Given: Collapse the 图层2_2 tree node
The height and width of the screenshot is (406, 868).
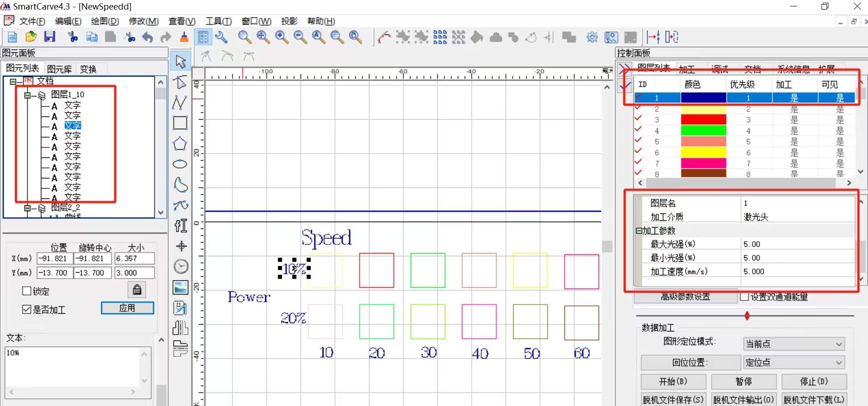Looking at the screenshot, I should pos(27,208).
